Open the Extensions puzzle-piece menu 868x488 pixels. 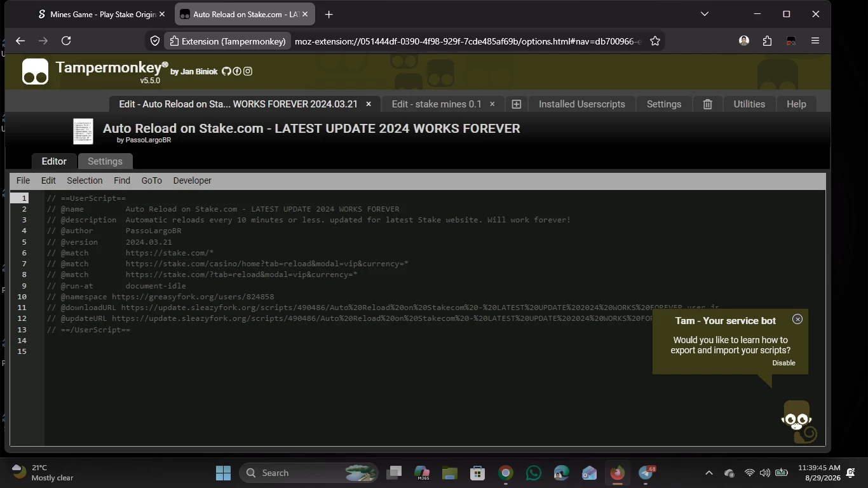click(x=768, y=41)
